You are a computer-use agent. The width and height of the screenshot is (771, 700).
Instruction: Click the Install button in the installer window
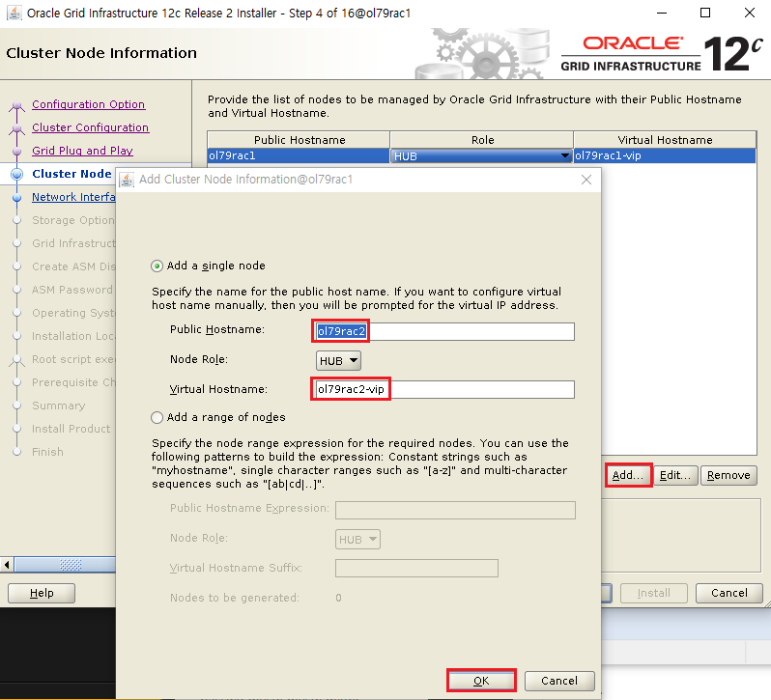pos(653,593)
